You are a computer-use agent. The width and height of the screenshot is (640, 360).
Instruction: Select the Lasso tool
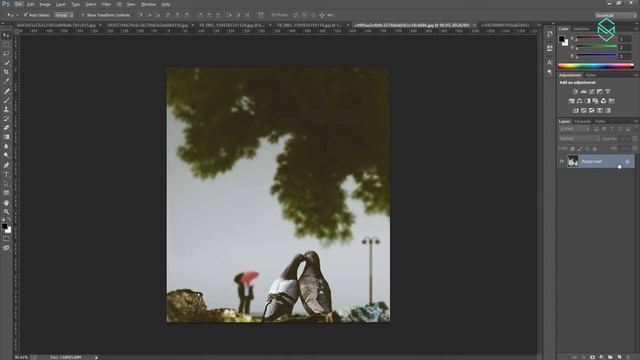[6, 53]
